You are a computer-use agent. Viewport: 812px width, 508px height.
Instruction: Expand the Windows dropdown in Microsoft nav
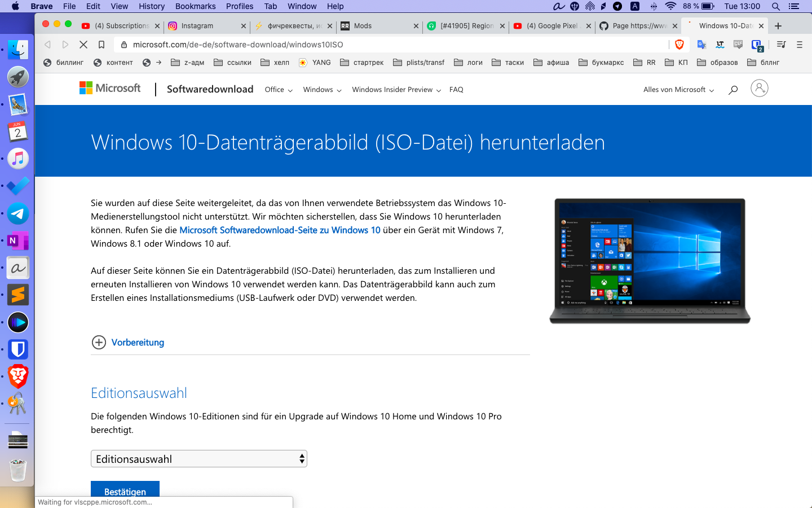click(x=322, y=90)
